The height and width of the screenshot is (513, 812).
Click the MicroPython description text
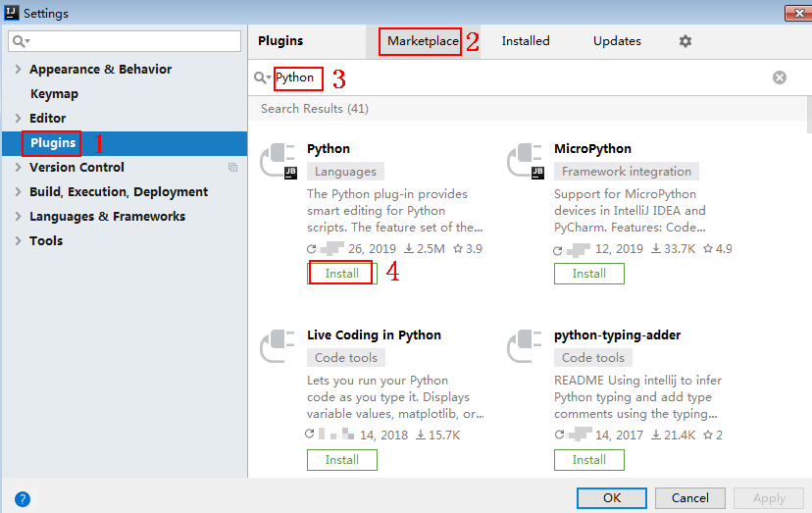click(630, 210)
